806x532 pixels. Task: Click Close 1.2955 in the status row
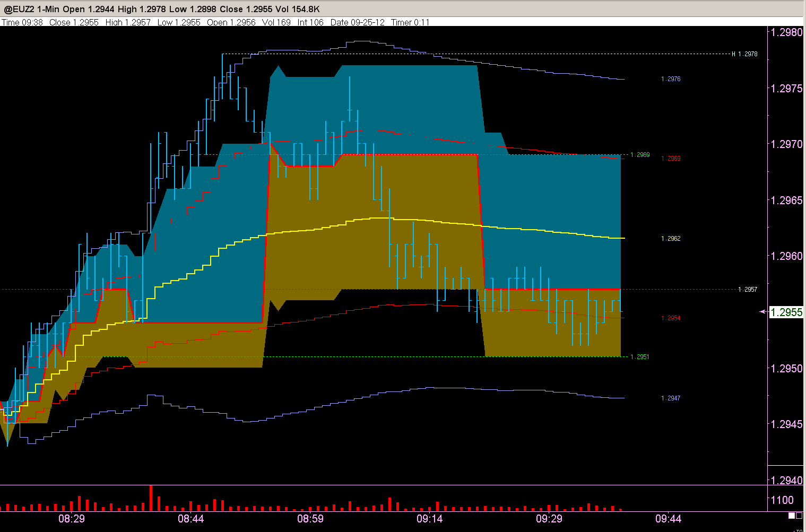click(74, 22)
